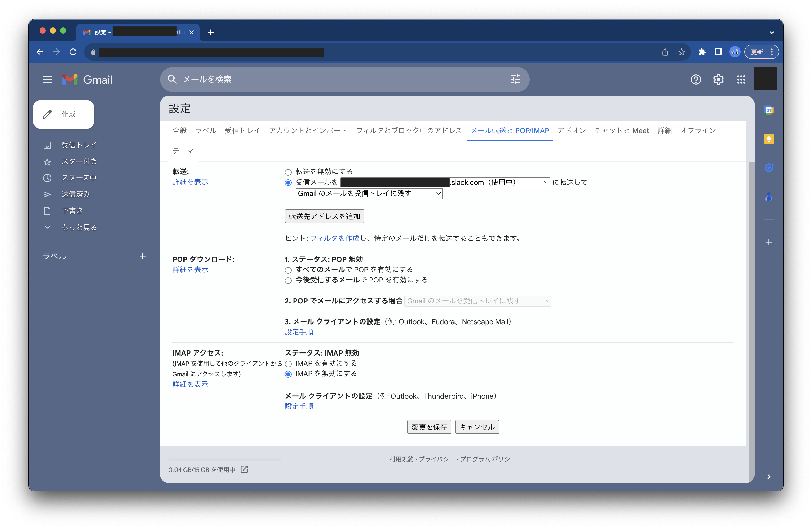This screenshot has height=529, width=812.
Task: Click the support help question mark icon
Action: click(x=696, y=80)
